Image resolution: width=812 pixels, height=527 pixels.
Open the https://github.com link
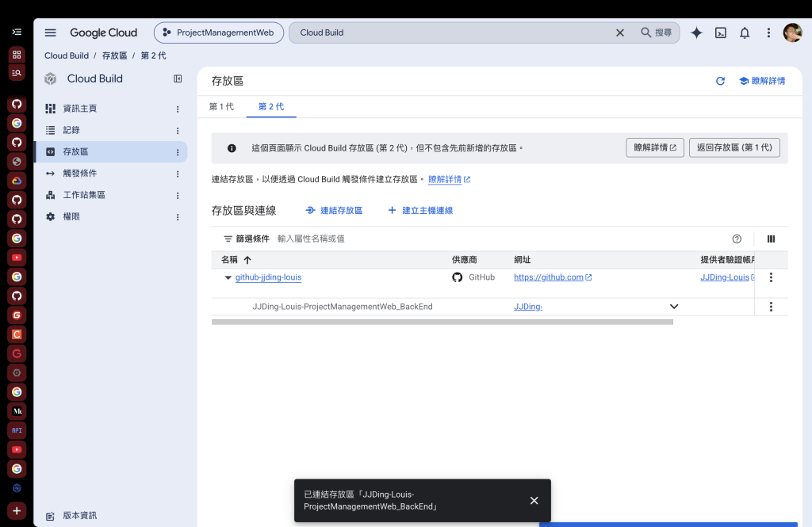pos(553,277)
